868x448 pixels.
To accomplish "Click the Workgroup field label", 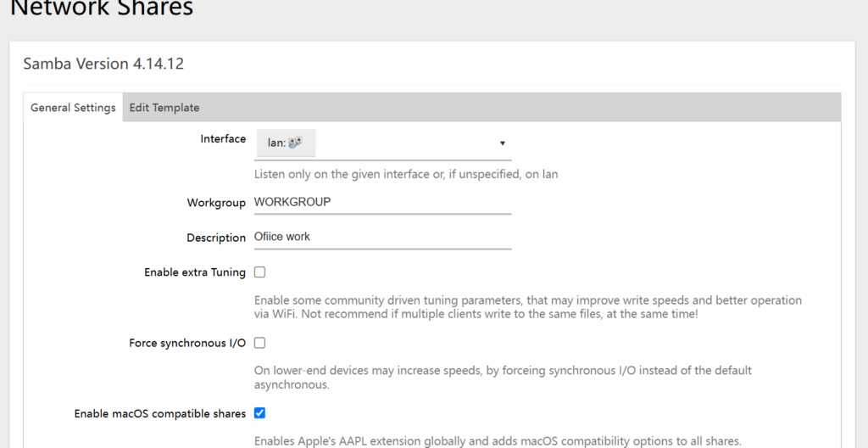I will [216, 203].
